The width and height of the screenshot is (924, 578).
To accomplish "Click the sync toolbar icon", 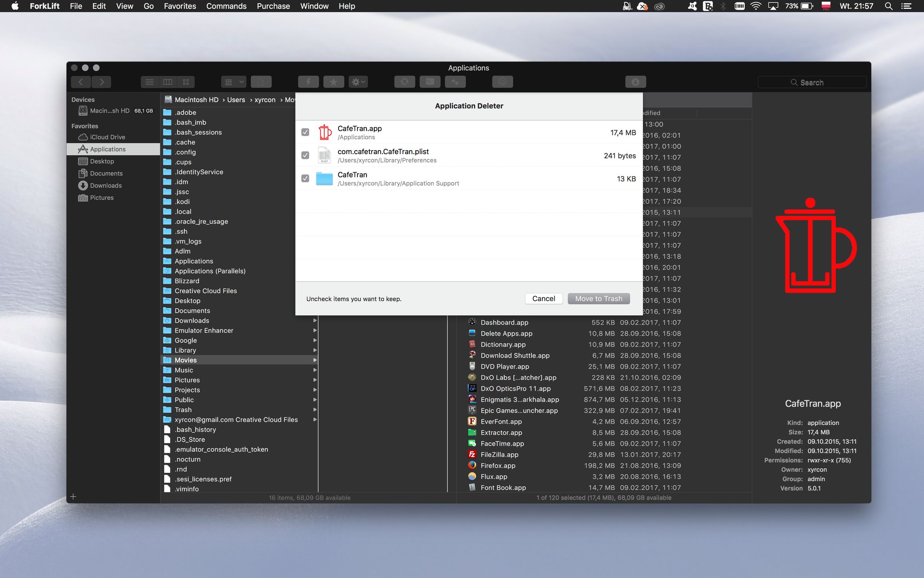I will click(404, 82).
